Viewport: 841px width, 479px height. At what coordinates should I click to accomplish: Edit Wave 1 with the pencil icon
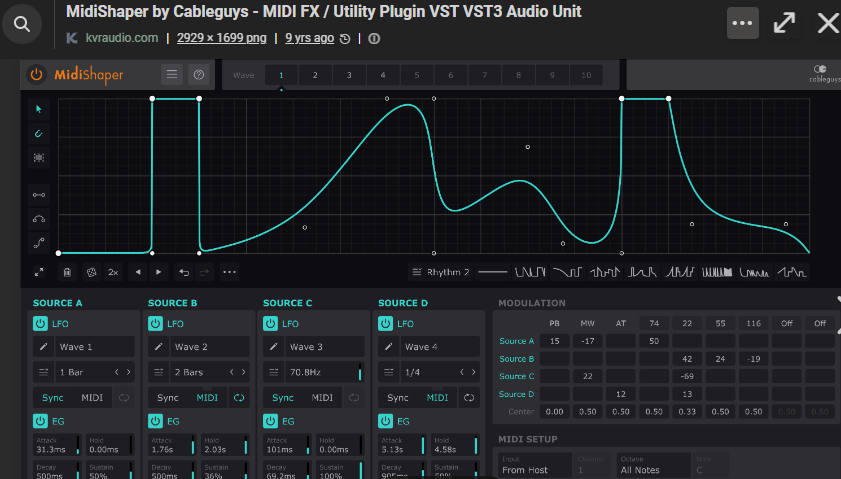(43, 347)
